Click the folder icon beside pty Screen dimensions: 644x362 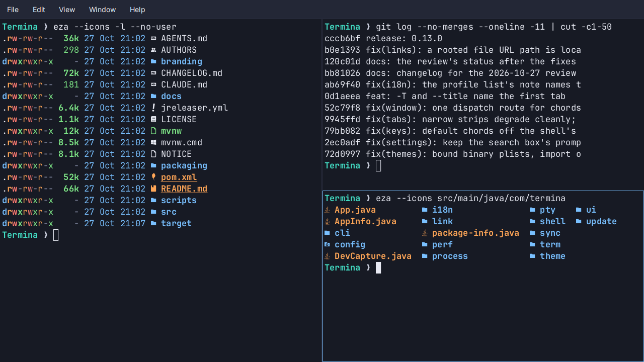pyautogui.click(x=532, y=210)
